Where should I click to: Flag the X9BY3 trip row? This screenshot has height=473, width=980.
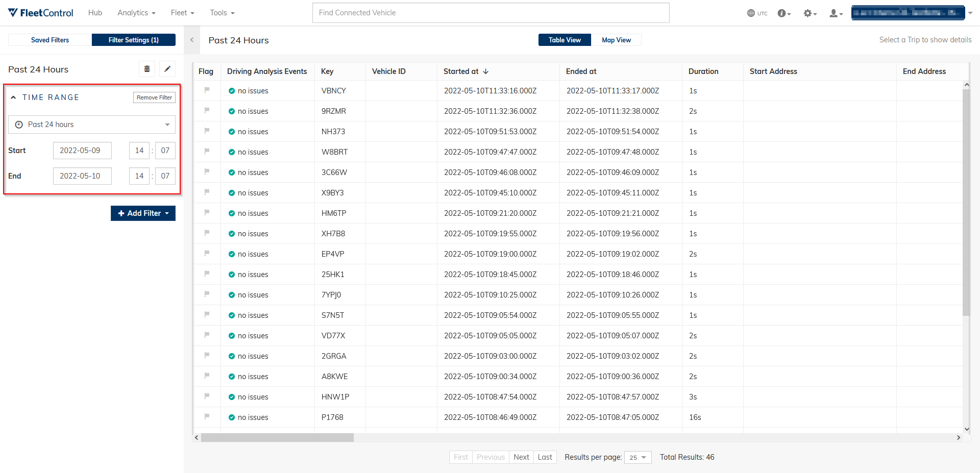(x=207, y=192)
